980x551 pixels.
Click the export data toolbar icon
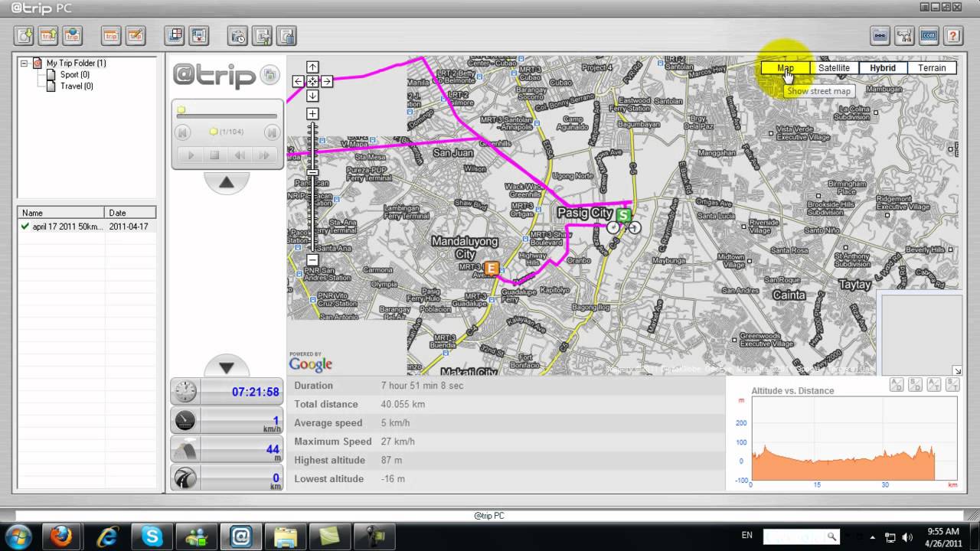262,35
